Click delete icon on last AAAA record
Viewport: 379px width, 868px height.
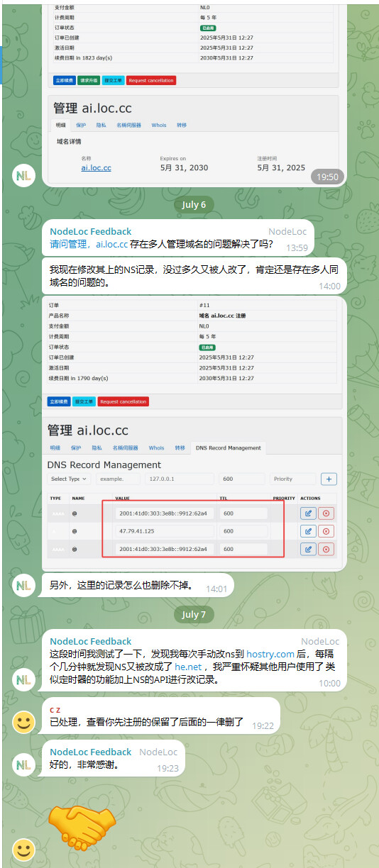click(x=326, y=549)
